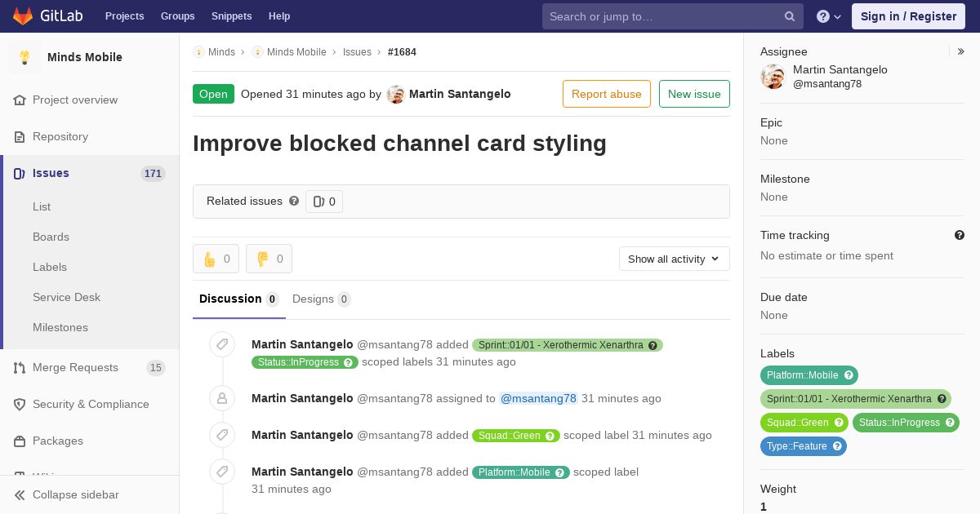Viewport: 980px width, 514px height.
Task: Click help icon on sidebar Type::Feature
Action: (837, 446)
